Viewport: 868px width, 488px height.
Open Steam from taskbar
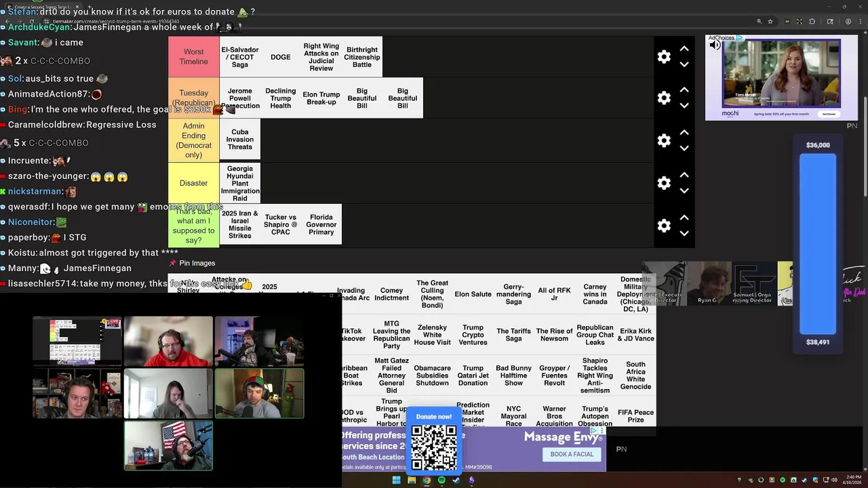(456, 480)
